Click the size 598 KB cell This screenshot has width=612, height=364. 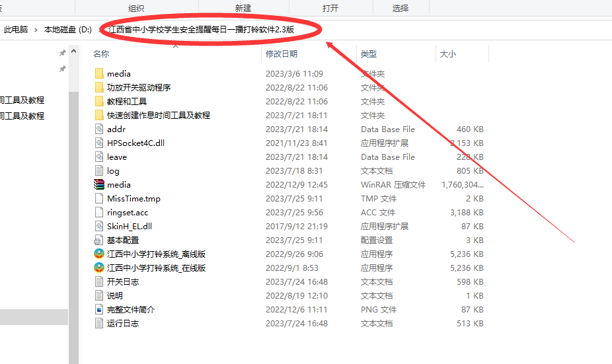[x=471, y=281]
